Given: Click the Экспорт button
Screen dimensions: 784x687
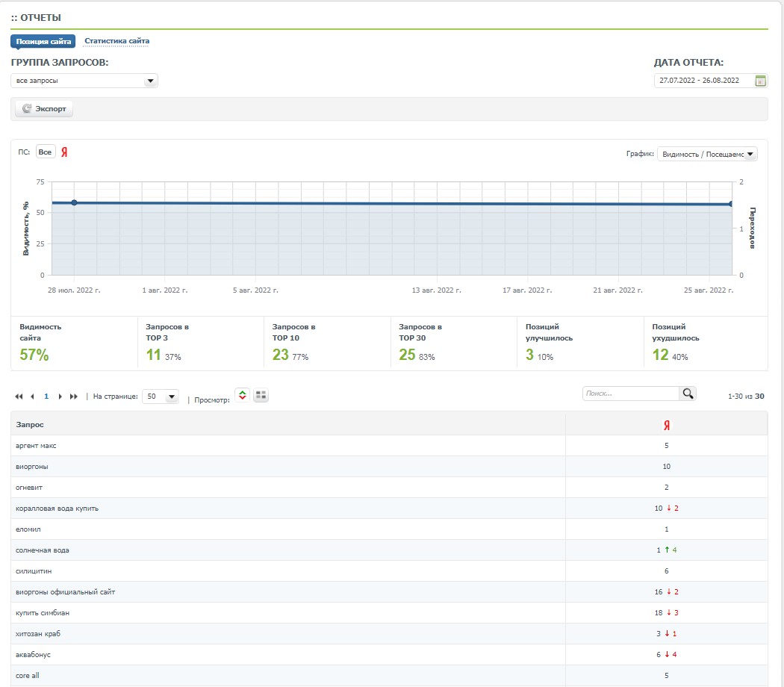Looking at the screenshot, I should pos(44,109).
